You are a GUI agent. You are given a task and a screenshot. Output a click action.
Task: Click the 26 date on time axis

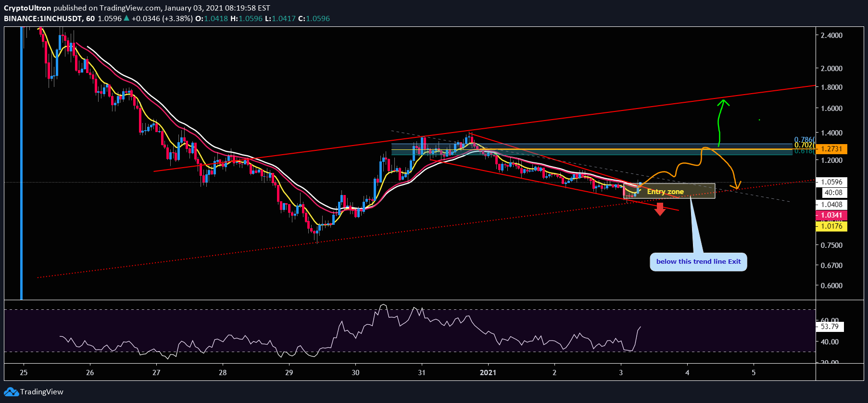point(90,373)
